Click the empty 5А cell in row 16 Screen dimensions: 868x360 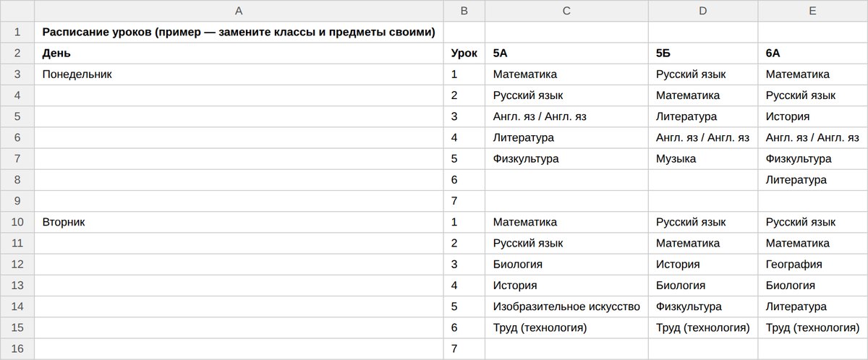[567, 349]
